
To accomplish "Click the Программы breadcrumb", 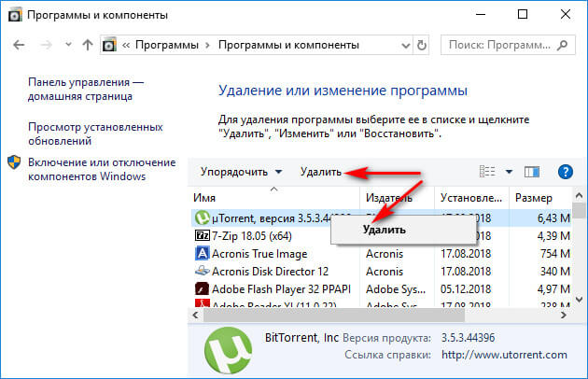I will [x=167, y=45].
